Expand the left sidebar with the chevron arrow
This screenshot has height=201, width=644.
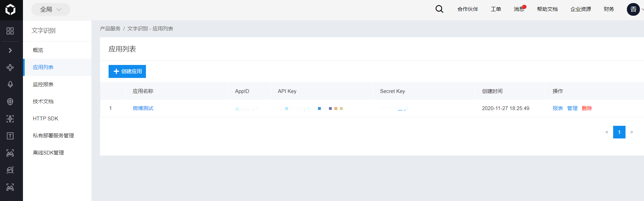point(10,50)
